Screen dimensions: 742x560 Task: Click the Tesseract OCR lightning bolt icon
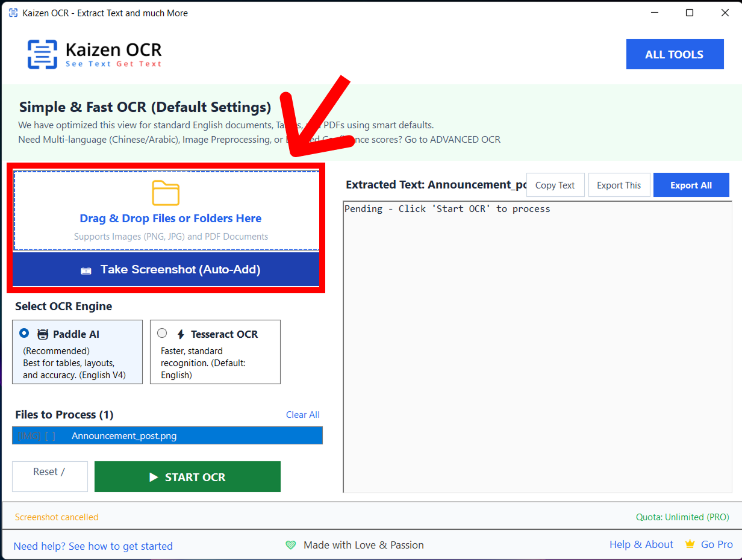tap(180, 335)
